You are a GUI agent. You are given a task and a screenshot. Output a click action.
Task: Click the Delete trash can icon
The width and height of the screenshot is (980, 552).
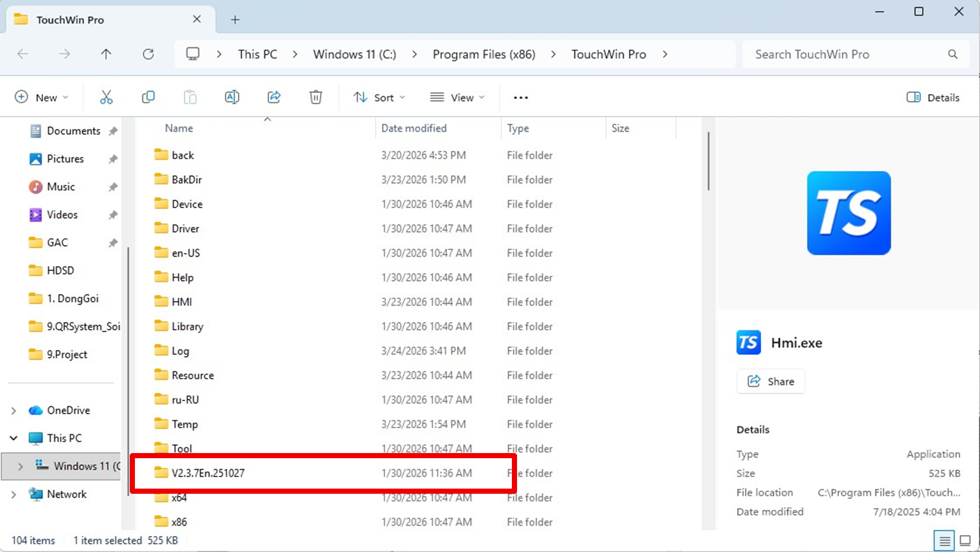coord(316,97)
